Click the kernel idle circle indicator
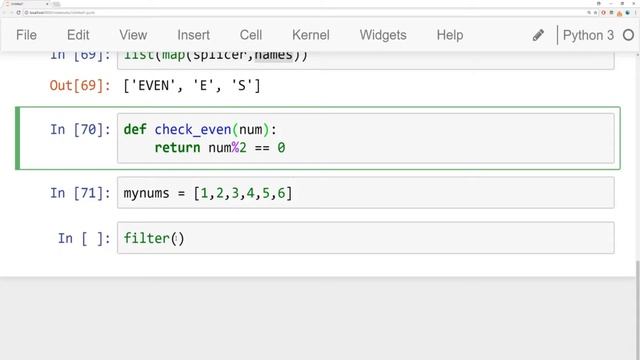This screenshot has width=640, height=360. click(x=629, y=35)
